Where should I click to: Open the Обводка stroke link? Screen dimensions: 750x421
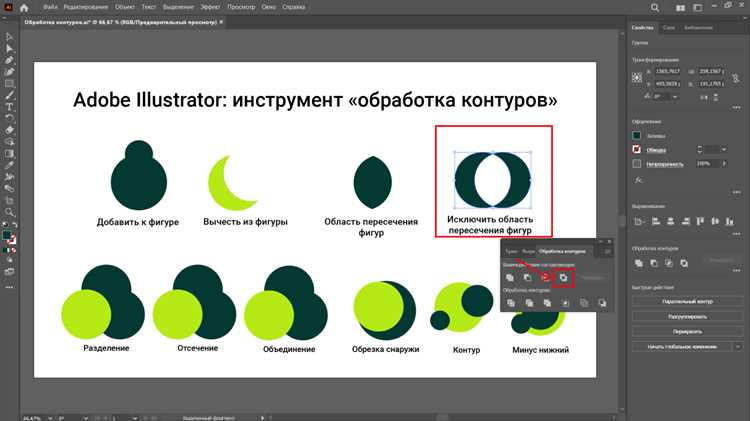[656, 150]
